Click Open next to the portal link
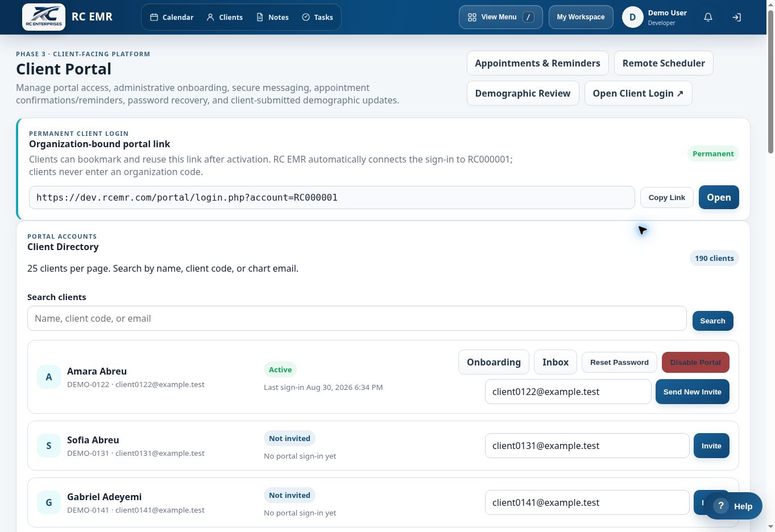This screenshot has height=532, width=775. pos(719,197)
